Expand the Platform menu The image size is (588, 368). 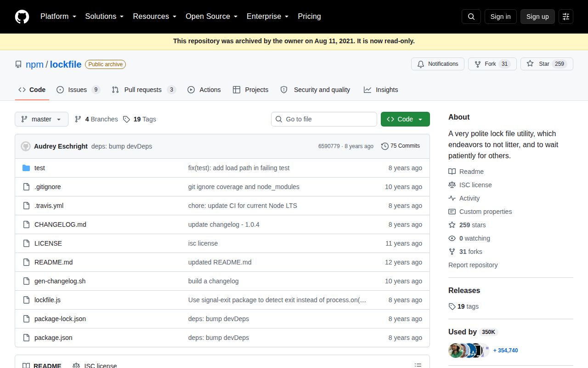[58, 17]
